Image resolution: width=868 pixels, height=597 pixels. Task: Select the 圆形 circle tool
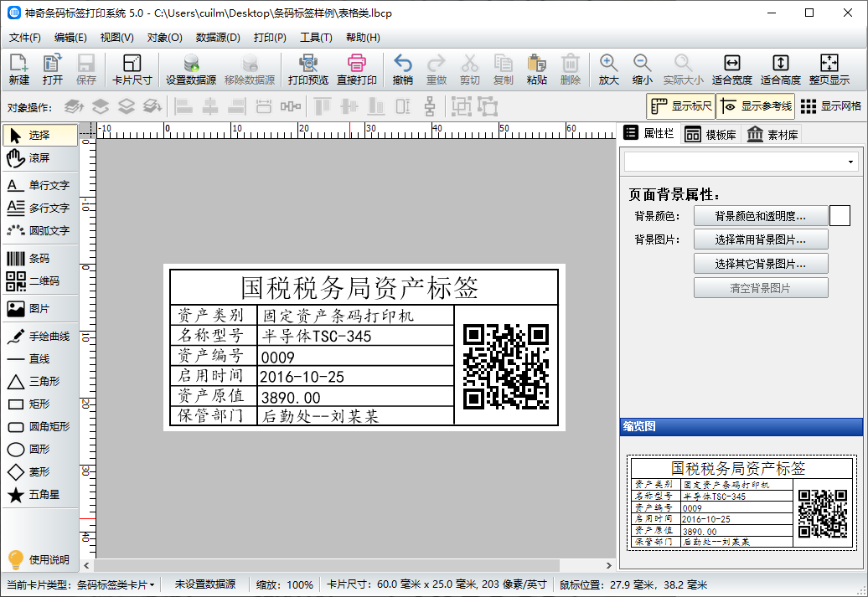(x=40, y=450)
